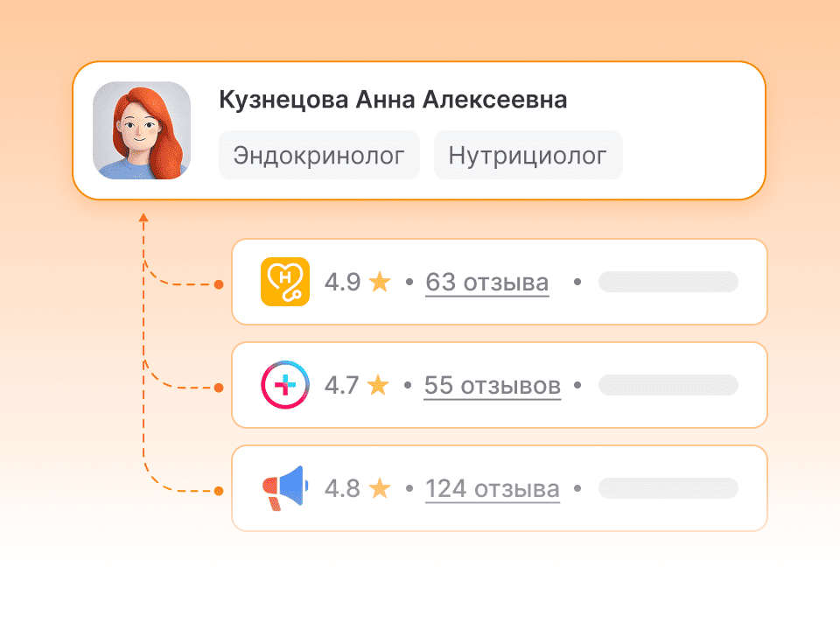This screenshot has width=840, height=630.
Task: Click the pink circular plus logo icon
Action: (285, 385)
